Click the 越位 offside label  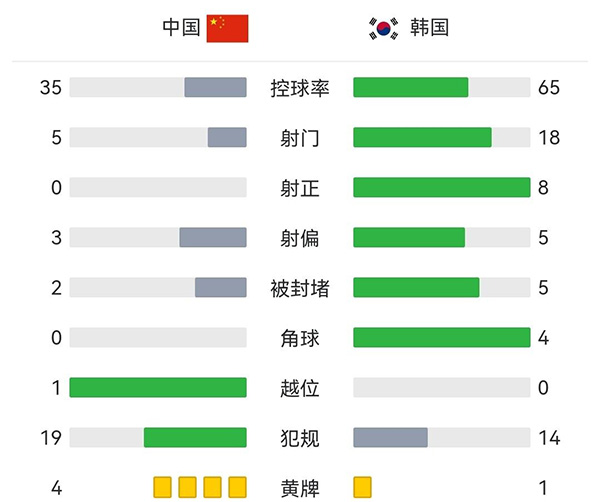point(300,388)
